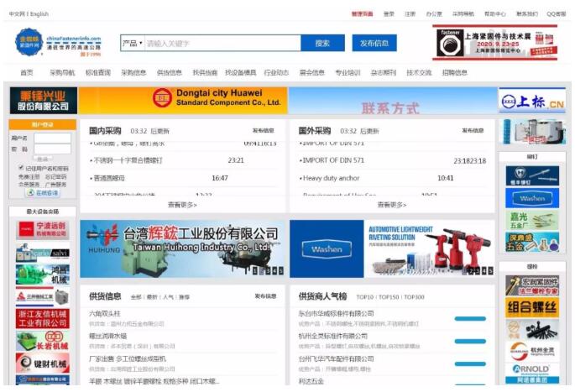This screenshot has width=575, height=392.
Task: Click 发布信息 in the 国内采购 header
Action: pyautogui.click(x=264, y=131)
